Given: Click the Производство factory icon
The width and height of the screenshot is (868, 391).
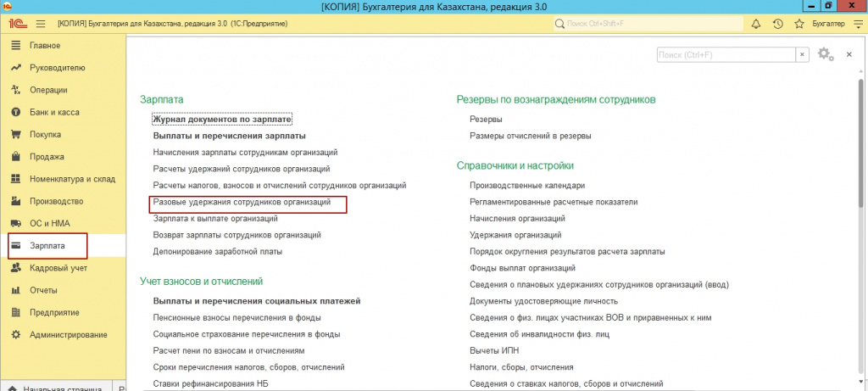Looking at the screenshot, I should pyautogui.click(x=16, y=201).
